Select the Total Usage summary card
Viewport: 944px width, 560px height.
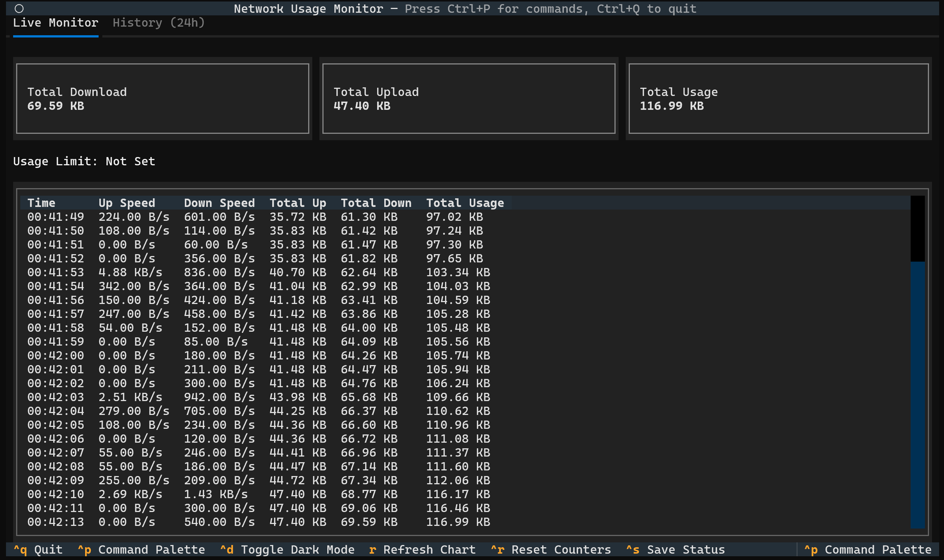point(778,99)
